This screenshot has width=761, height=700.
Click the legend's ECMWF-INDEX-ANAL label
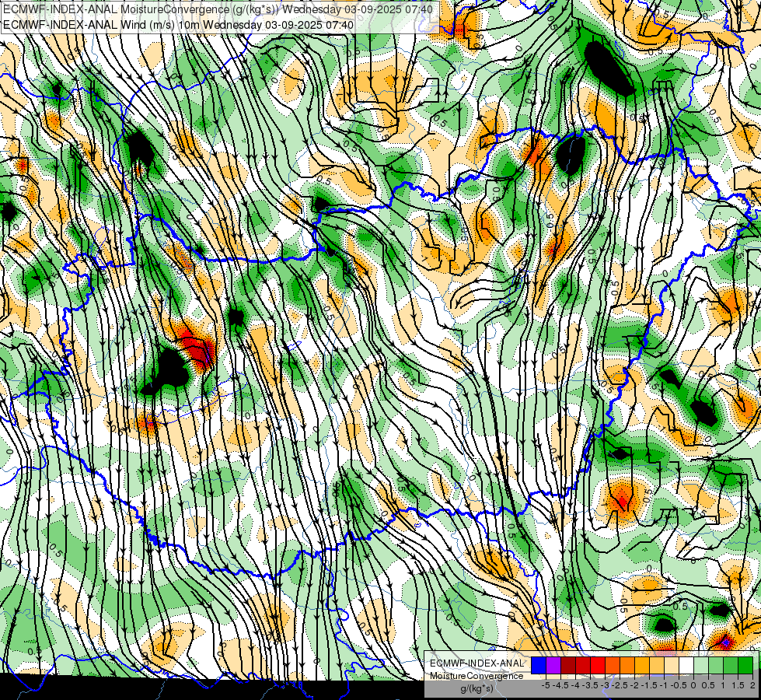point(476,663)
